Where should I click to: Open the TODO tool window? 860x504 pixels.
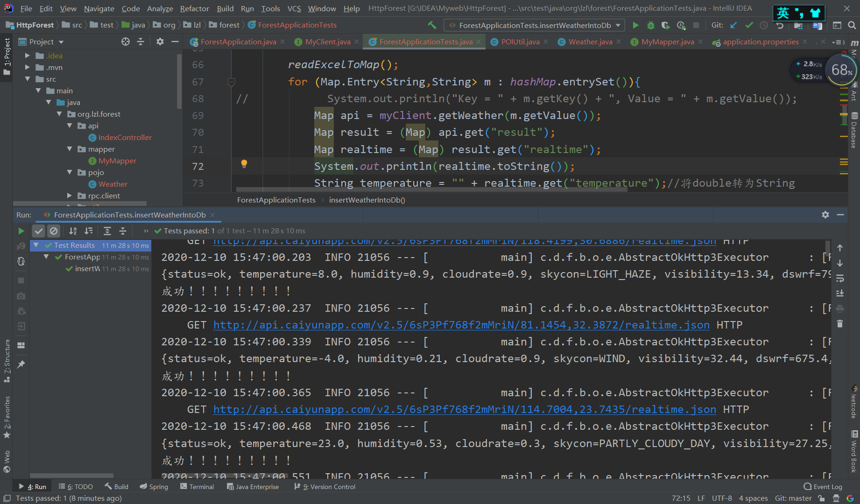[x=76, y=487]
